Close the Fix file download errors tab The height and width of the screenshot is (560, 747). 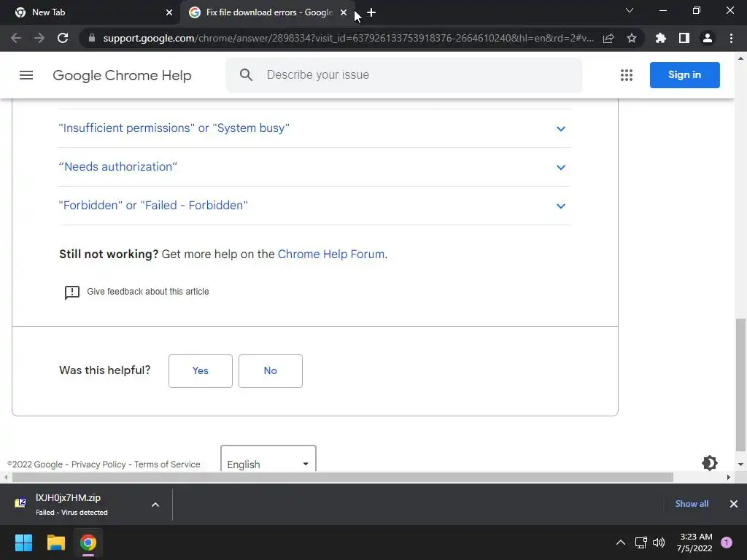tap(344, 12)
